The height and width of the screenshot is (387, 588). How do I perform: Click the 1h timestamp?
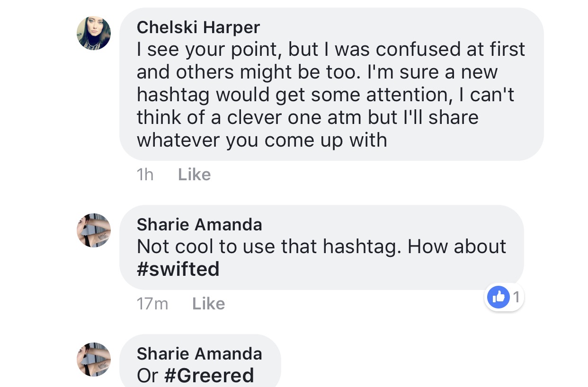click(145, 175)
